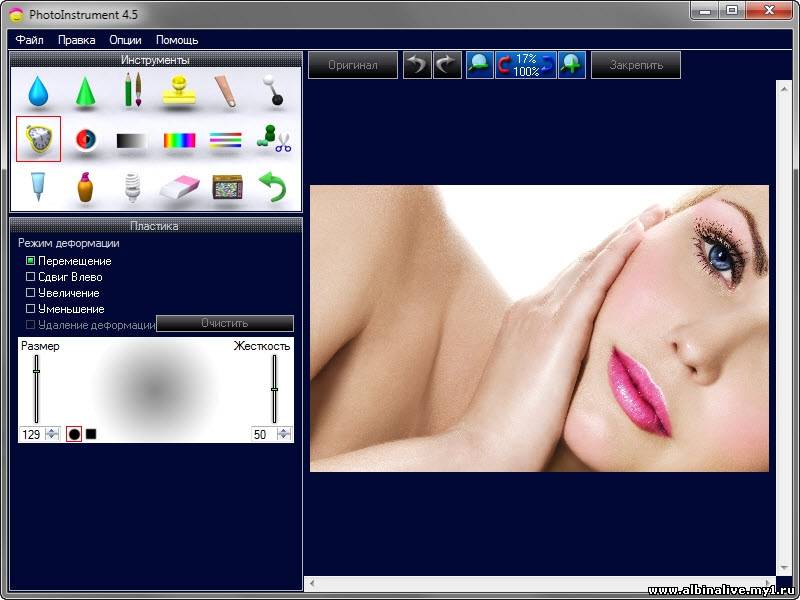Select the light bulb Dodge tool

(132, 187)
